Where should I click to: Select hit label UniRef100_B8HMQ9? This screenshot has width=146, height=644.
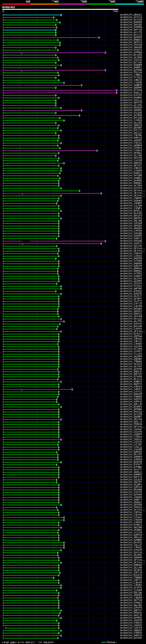coord(131,22)
